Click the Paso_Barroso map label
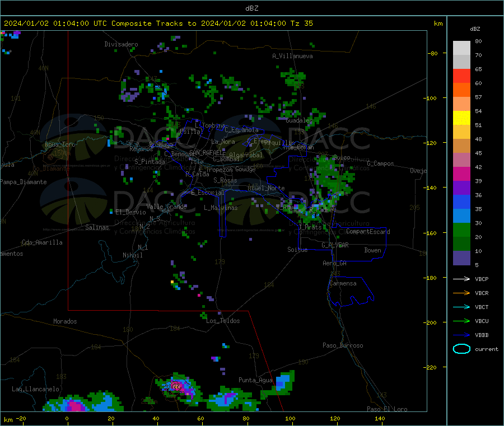This screenshot has width=504, height=426. [343, 346]
